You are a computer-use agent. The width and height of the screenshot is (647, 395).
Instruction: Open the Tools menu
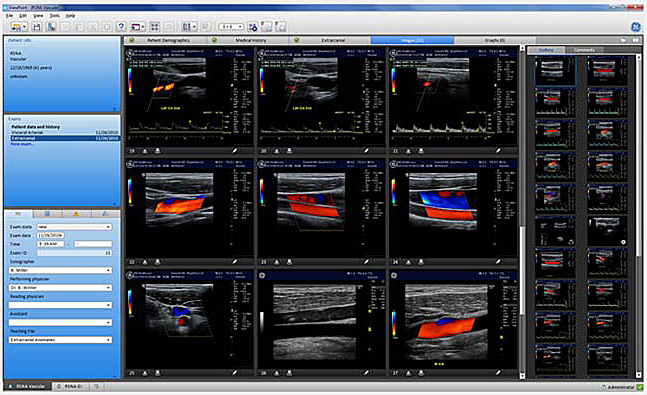[54, 16]
